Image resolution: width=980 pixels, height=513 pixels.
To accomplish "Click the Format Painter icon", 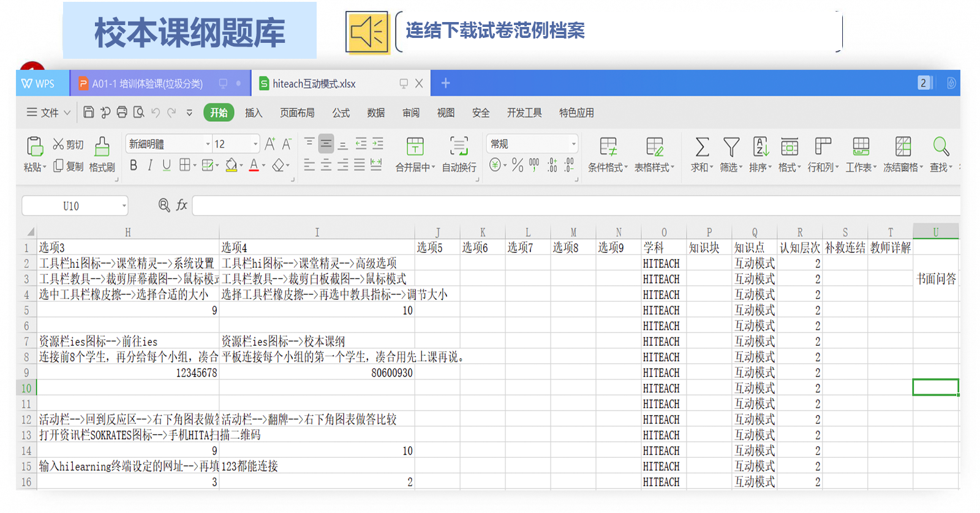I will tap(102, 148).
